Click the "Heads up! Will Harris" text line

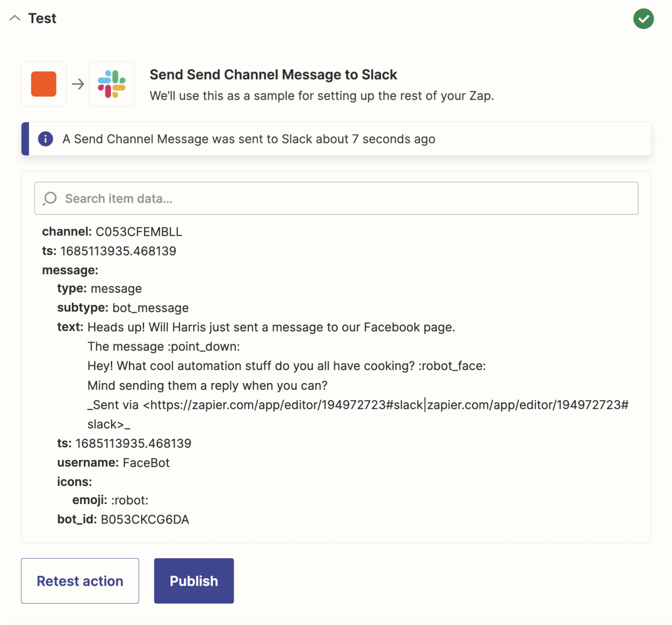pyautogui.click(x=271, y=327)
